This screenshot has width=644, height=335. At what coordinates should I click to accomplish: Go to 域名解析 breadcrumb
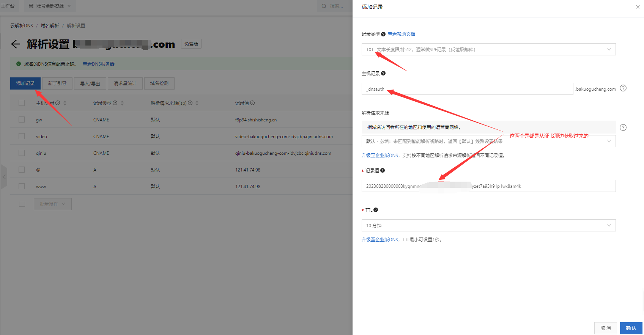[x=50, y=26]
